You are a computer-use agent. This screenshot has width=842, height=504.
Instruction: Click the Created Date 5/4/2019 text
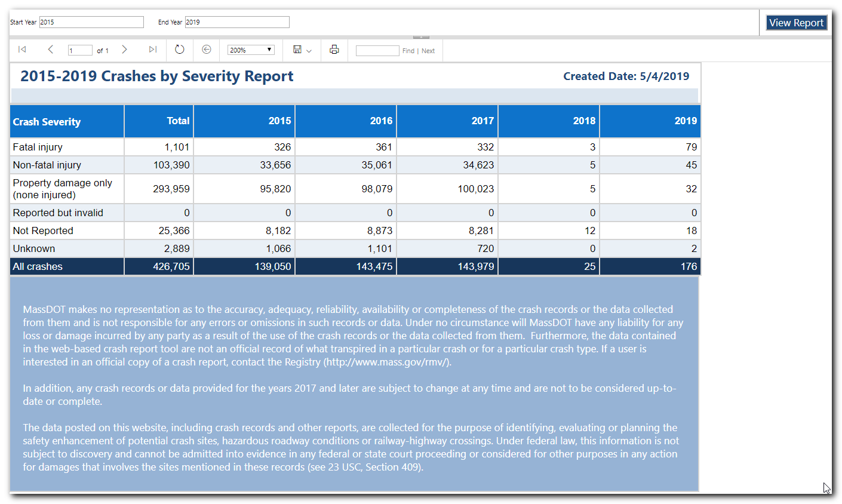[626, 76]
